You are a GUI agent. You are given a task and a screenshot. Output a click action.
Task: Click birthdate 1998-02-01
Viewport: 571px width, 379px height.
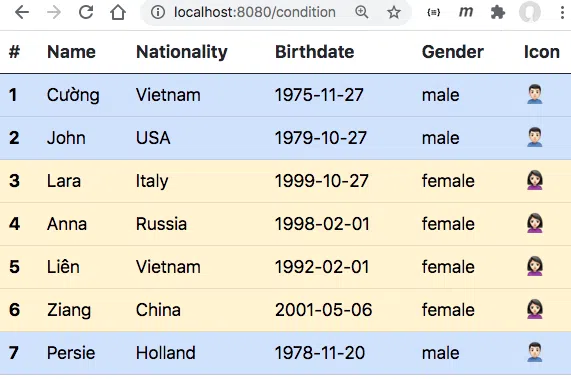pyautogui.click(x=322, y=224)
